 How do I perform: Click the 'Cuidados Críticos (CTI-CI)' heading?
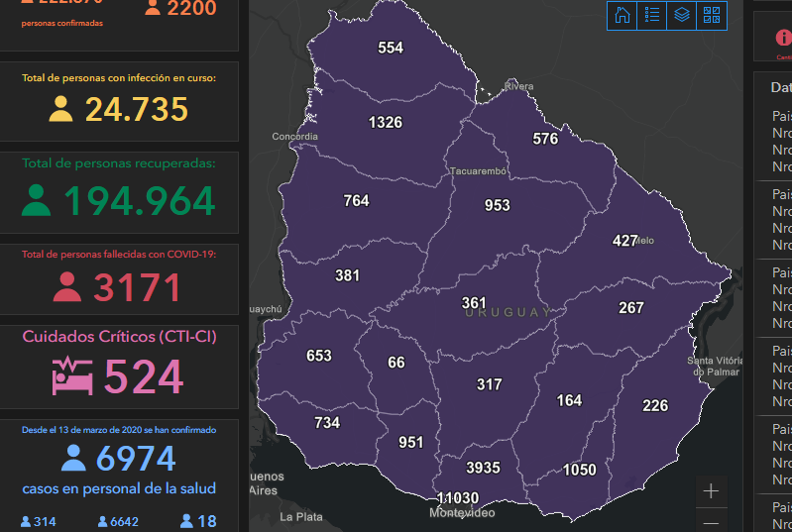click(119, 337)
